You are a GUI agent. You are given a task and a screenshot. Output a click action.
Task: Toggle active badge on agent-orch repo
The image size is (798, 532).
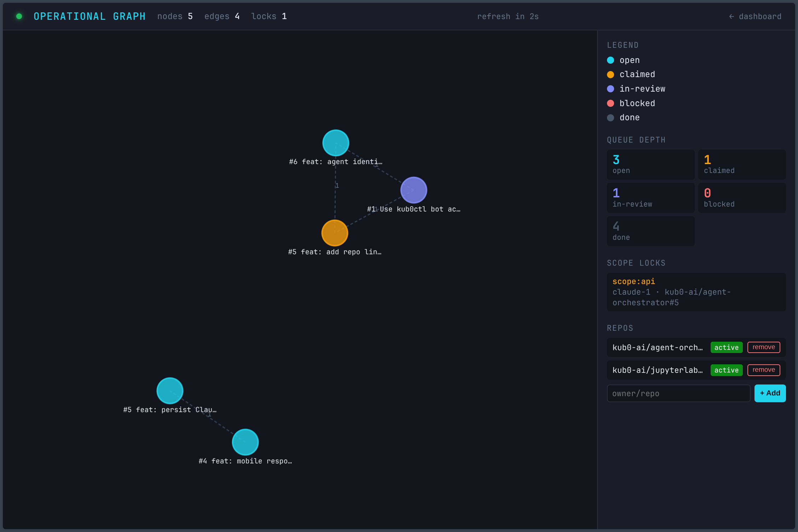point(726,347)
